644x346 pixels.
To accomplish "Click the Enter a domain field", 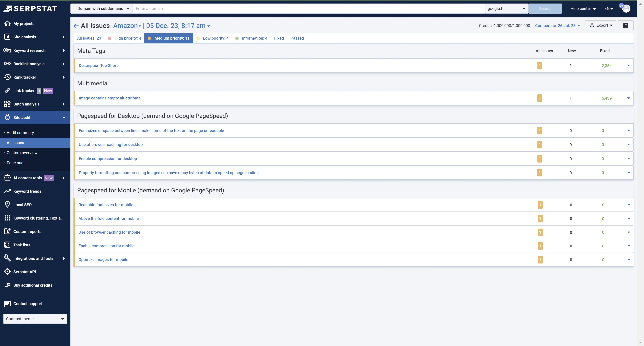I will pyautogui.click(x=309, y=9).
